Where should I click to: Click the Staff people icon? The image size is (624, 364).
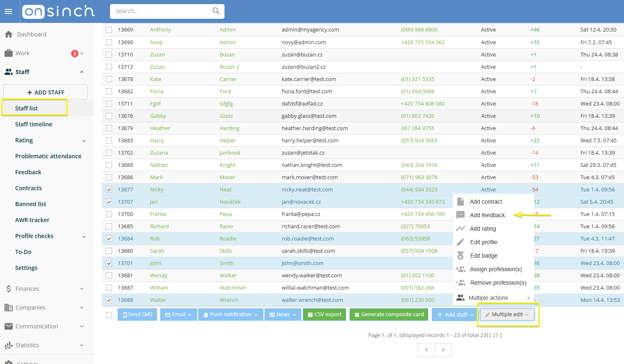point(9,72)
